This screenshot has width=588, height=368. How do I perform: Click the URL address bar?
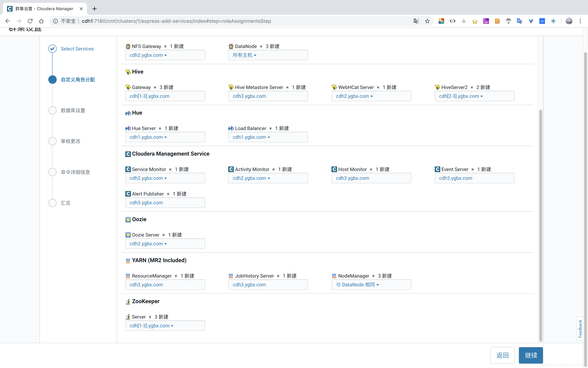(x=241, y=21)
